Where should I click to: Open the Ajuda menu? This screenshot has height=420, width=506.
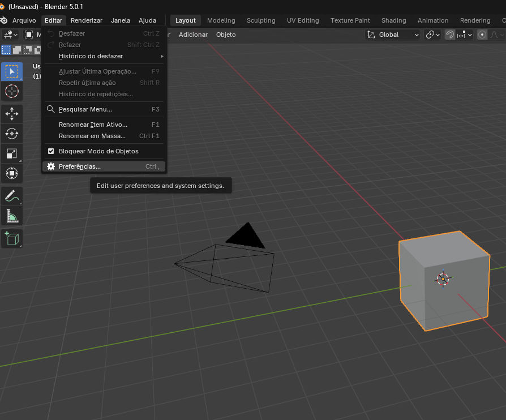(x=147, y=20)
